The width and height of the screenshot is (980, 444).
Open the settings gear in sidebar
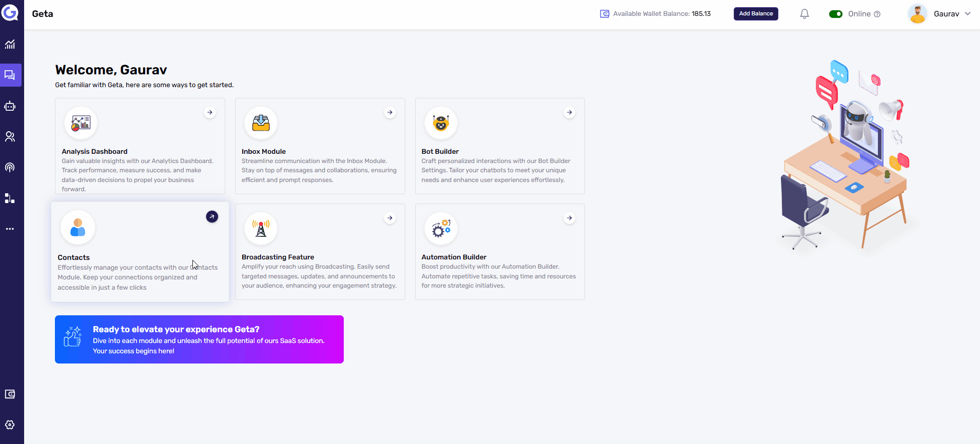tap(10, 425)
